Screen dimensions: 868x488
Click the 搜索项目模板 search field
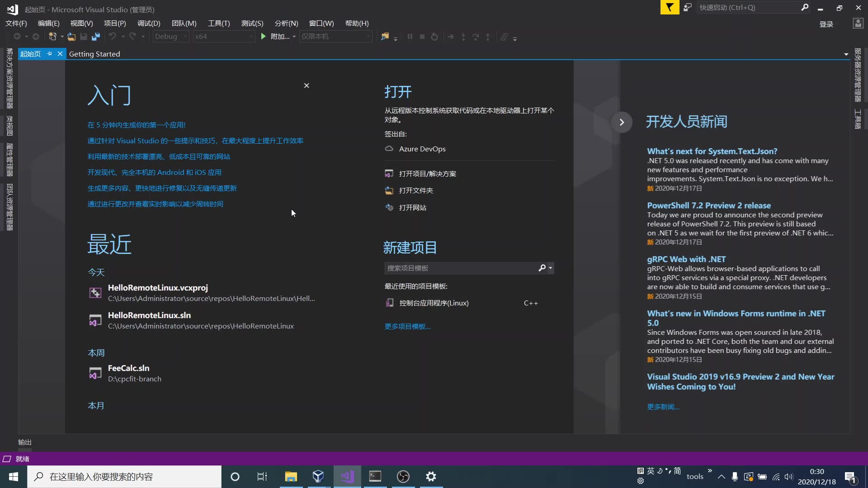pos(460,268)
